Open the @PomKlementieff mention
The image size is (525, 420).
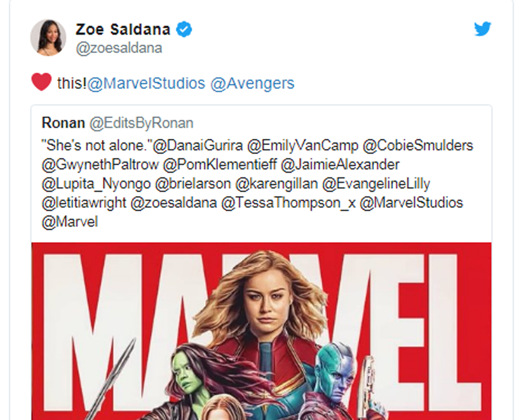click(x=220, y=165)
